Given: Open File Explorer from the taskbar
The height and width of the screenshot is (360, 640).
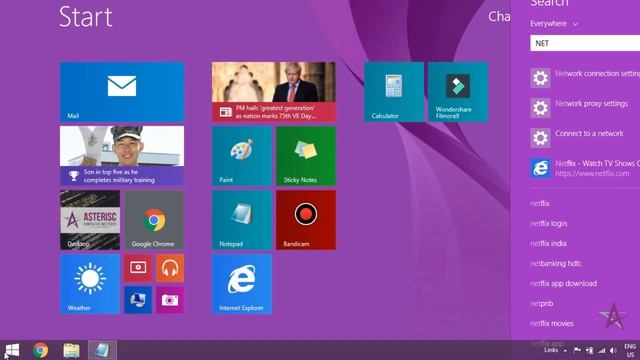Looking at the screenshot, I should 71,350.
